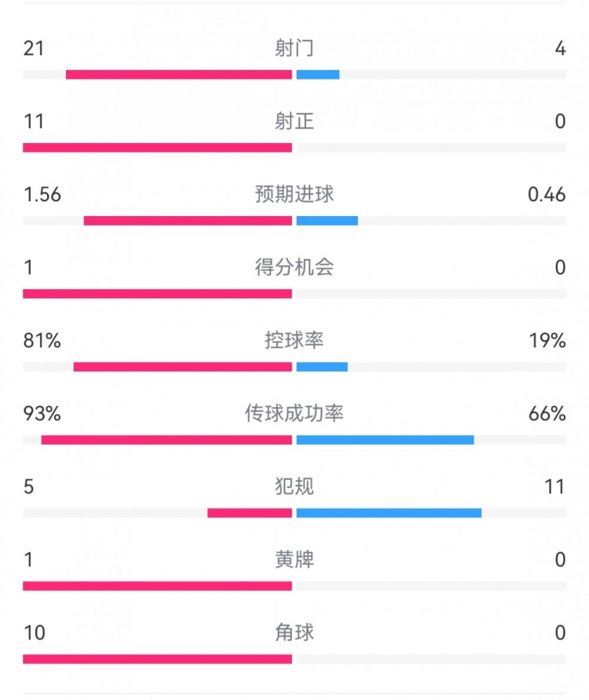Click the 1.56 expected goals value
This screenshot has height=700, width=589.
pos(42,194)
